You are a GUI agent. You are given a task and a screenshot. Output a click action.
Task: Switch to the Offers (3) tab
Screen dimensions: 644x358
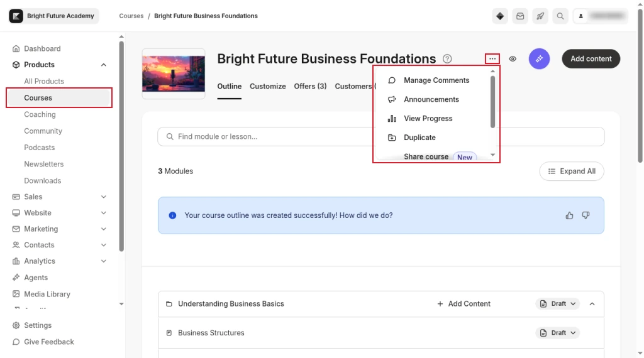tap(310, 87)
